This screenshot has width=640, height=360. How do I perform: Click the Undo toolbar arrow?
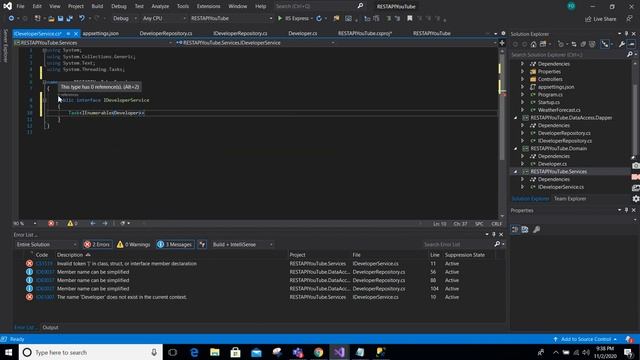pyautogui.click(x=82, y=18)
